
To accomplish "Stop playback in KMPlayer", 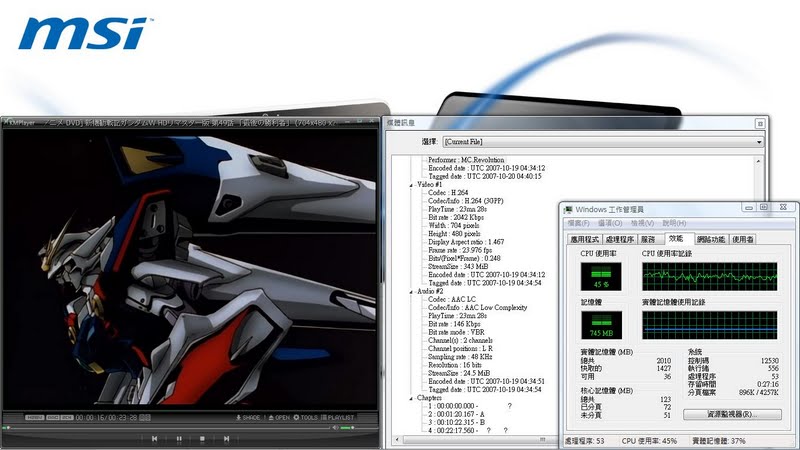I will tap(202, 438).
